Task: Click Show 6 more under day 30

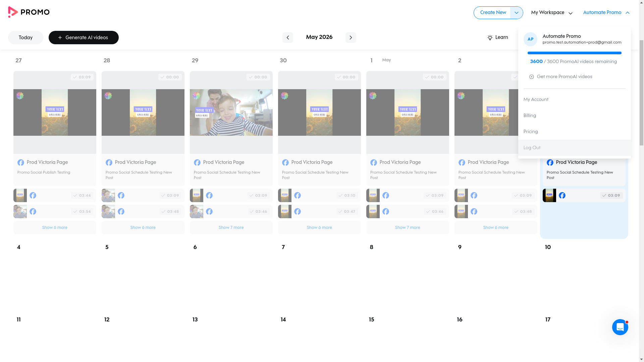Action: [319, 228]
